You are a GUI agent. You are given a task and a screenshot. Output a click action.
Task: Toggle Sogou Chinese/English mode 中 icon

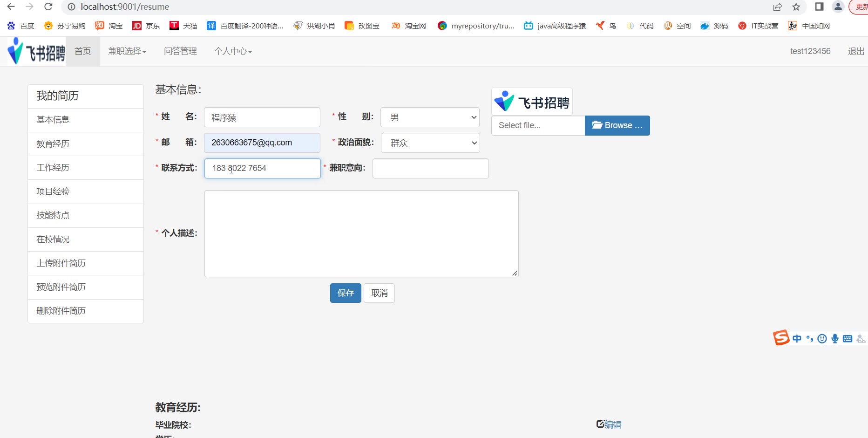click(x=797, y=339)
